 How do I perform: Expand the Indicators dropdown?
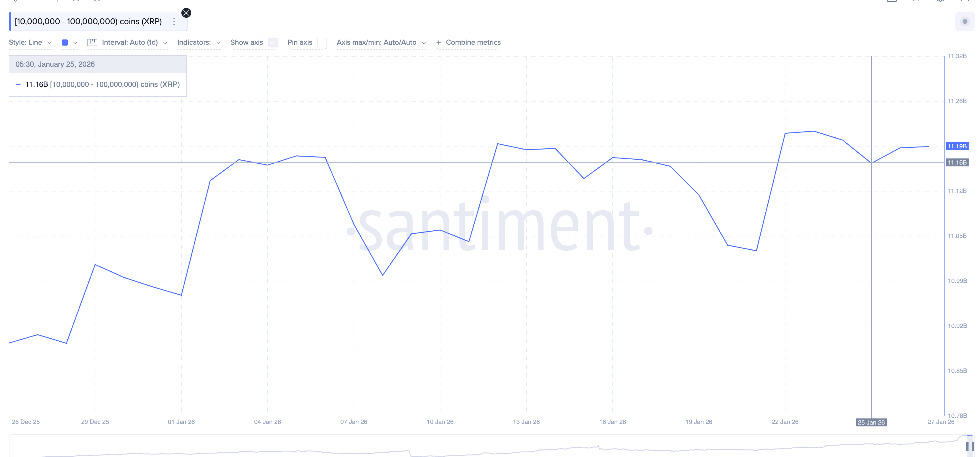(199, 43)
